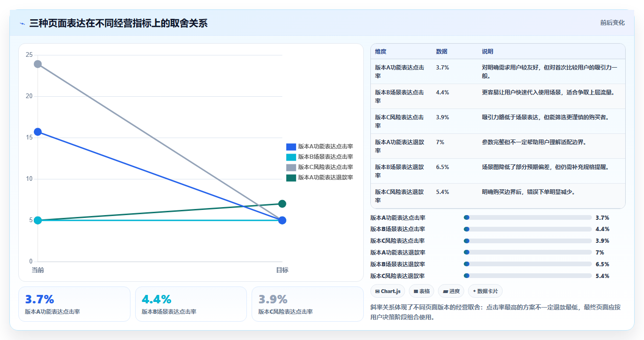
Task: Click the 15 y-axis tick label
Action: tap(29, 138)
